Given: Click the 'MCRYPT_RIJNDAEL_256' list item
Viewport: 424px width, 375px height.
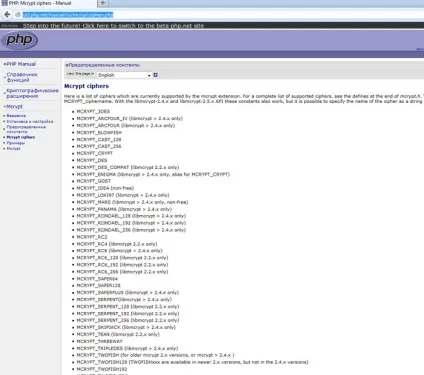Looking at the screenshot, I should [131, 230].
